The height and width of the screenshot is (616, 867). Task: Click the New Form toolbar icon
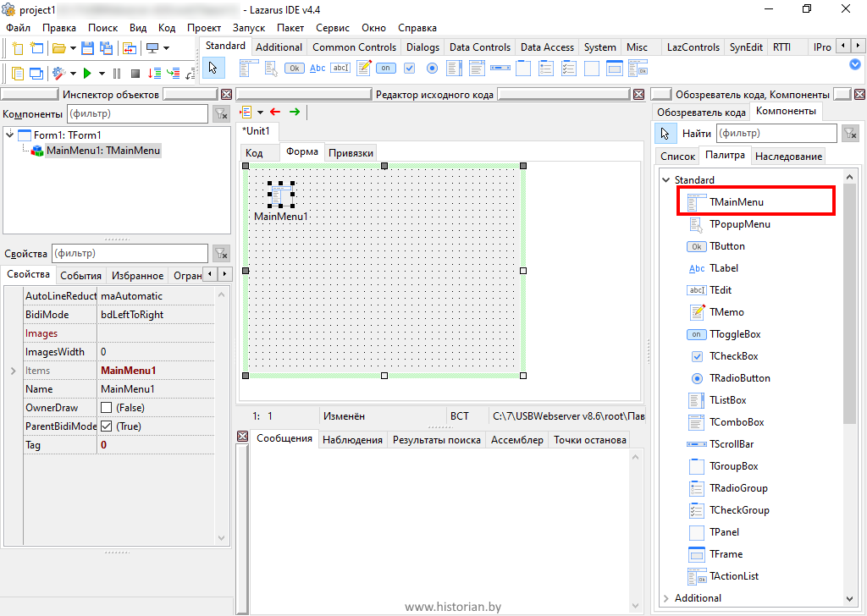[x=37, y=48]
